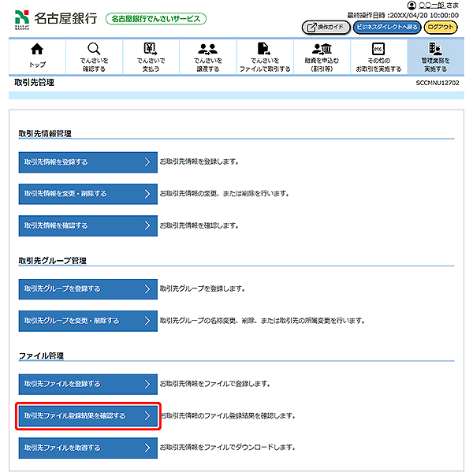Open 取引先情報を確認する
The height and width of the screenshot is (476, 473).
(x=88, y=225)
